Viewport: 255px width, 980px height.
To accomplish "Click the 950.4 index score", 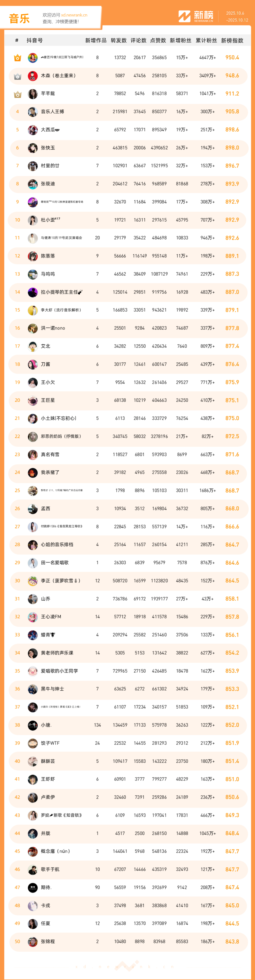I will point(232,58).
